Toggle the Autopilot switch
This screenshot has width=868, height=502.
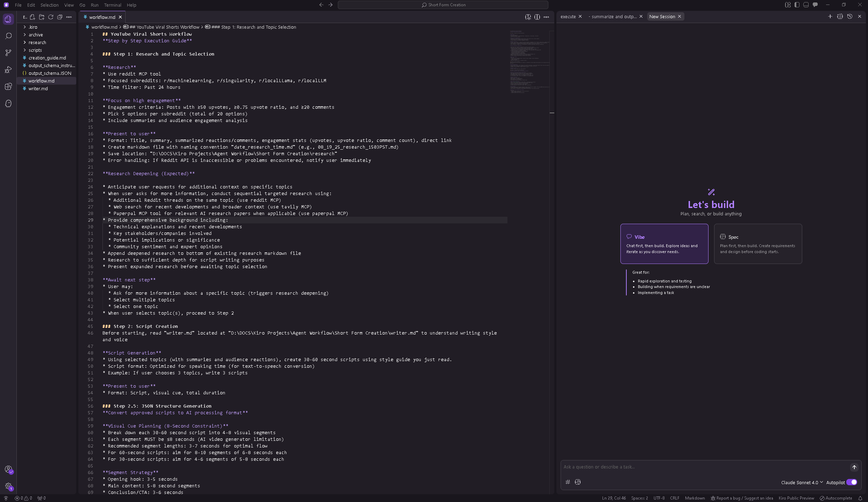point(852,482)
